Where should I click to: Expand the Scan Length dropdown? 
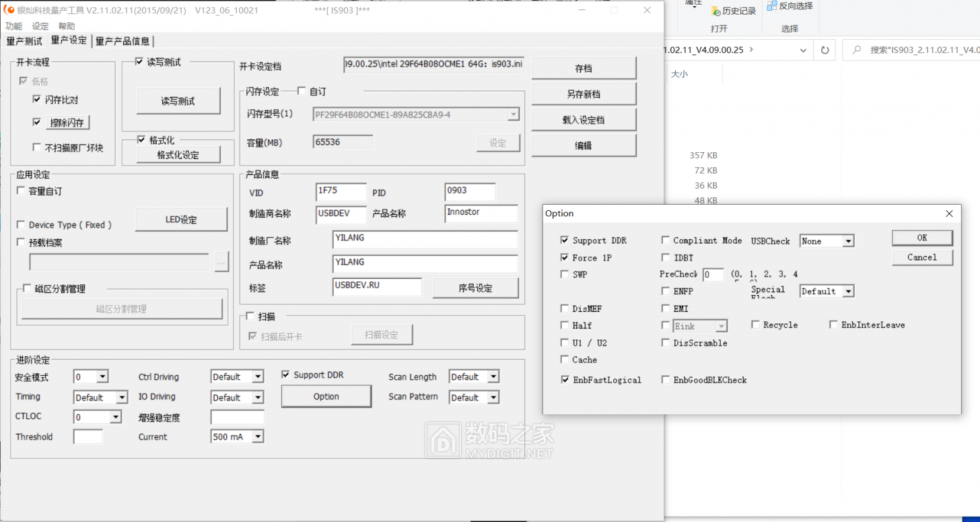coord(493,377)
